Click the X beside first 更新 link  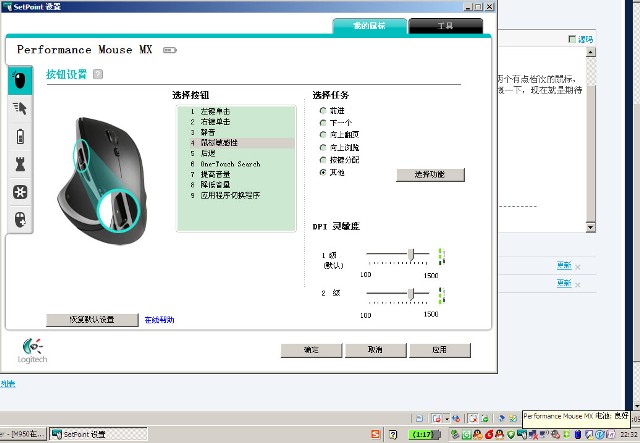(x=578, y=267)
